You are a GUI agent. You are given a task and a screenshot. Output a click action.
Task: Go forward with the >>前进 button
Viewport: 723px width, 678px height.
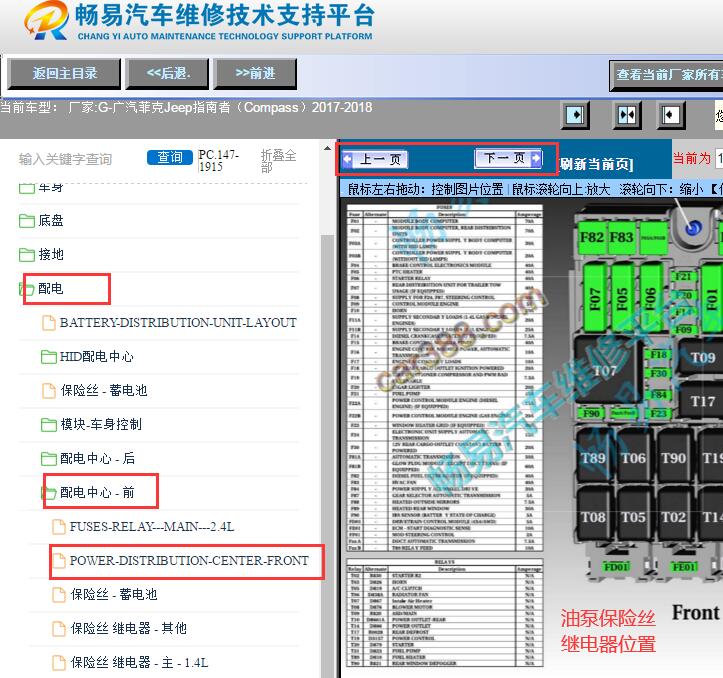tap(255, 73)
